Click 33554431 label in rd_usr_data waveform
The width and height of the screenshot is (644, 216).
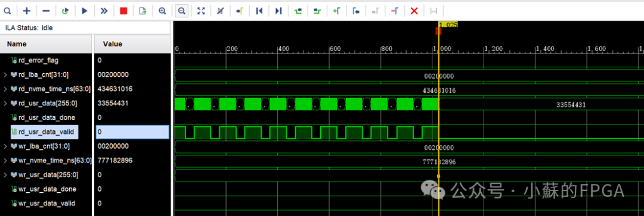(x=571, y=105)
